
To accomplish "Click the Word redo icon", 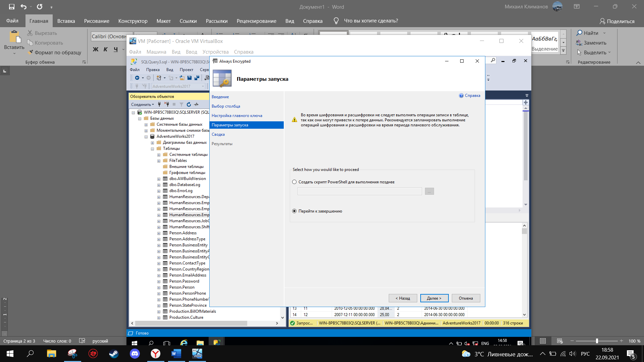I will point(40,7).
